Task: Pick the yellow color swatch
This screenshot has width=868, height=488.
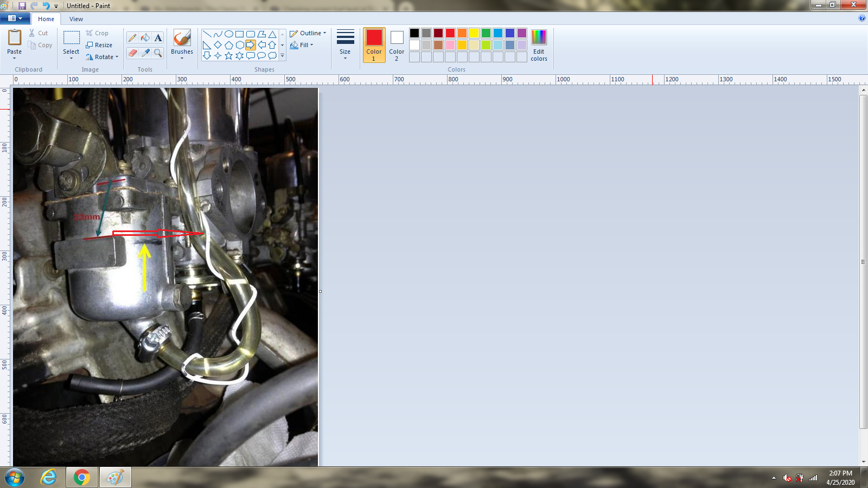Action: pyautogui.click(x=474, y=33)
